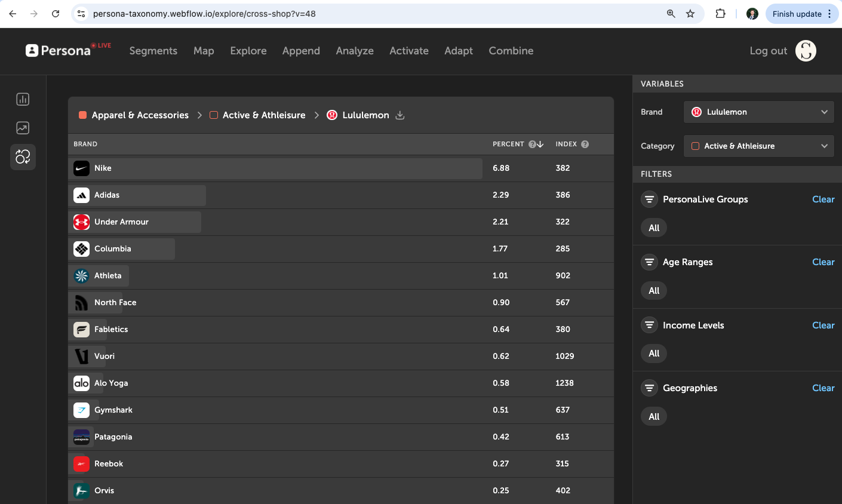Click the Under Armour brand logo

coord(82,222)
